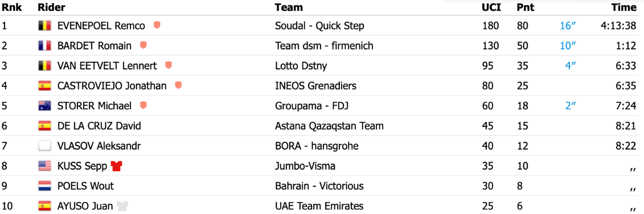Click the shield icon next to BARDET Romain
Viewport: 644px width, 214px height.
click(x=143, y=45)
